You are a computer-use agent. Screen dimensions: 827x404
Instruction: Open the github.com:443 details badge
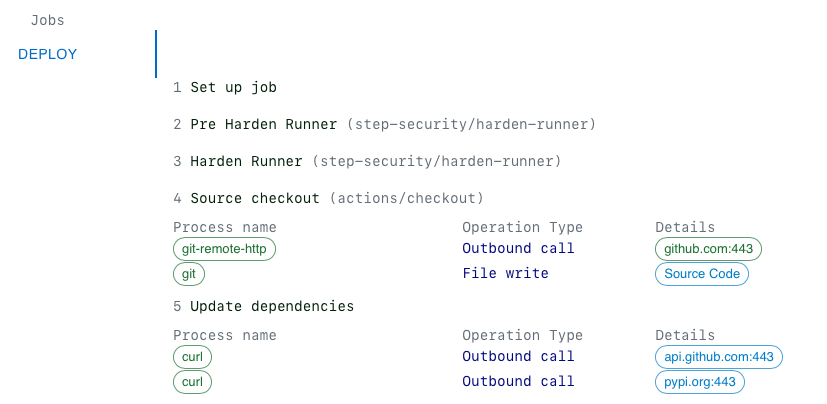(x=709, y=249)
